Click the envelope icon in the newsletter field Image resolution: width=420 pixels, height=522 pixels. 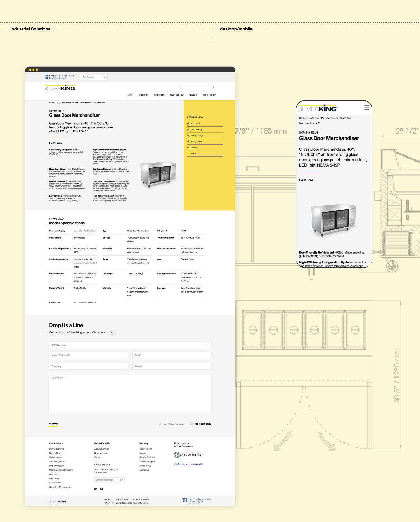click(x=121, y=480)
